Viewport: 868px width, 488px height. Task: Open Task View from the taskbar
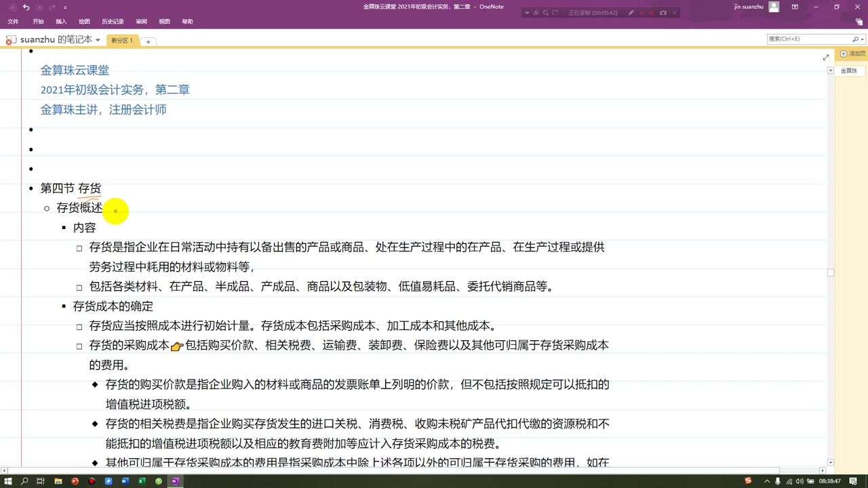41,481
